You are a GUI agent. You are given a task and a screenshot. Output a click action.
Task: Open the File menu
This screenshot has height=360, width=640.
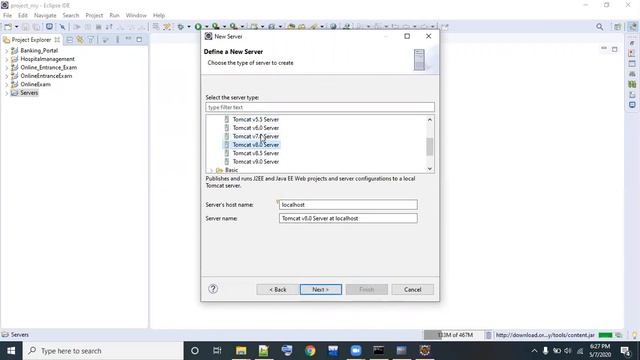[7, 16]
